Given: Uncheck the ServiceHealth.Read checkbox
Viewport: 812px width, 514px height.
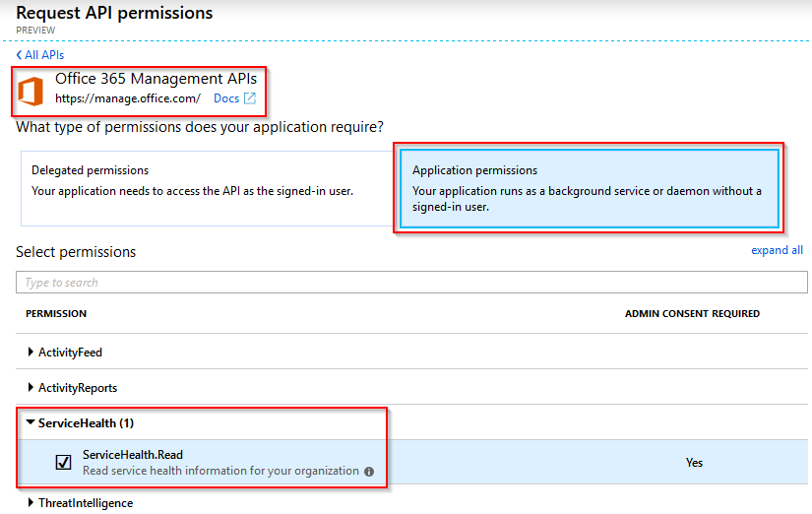Looking at the screenshot, I should point(64,462).
